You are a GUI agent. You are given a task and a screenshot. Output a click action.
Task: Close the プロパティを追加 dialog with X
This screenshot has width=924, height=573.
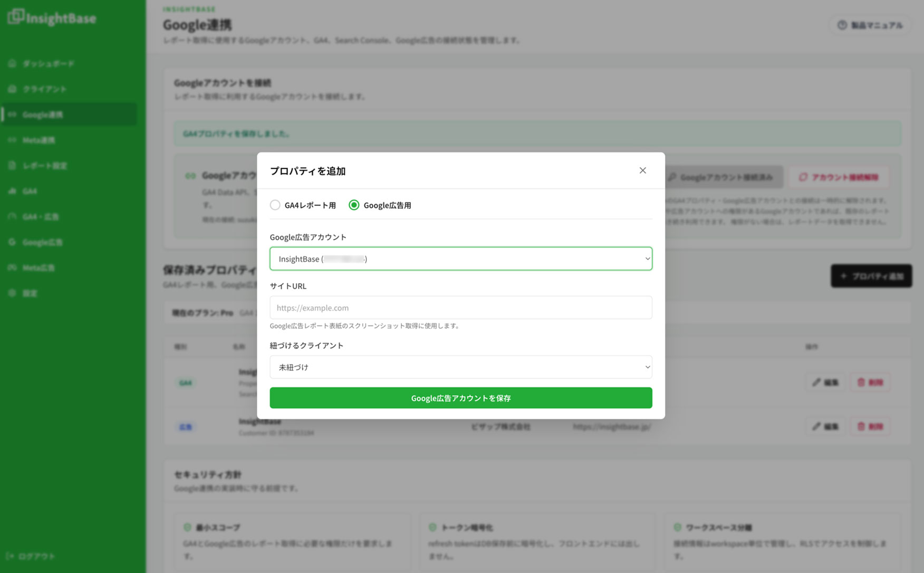coord(642,170)
